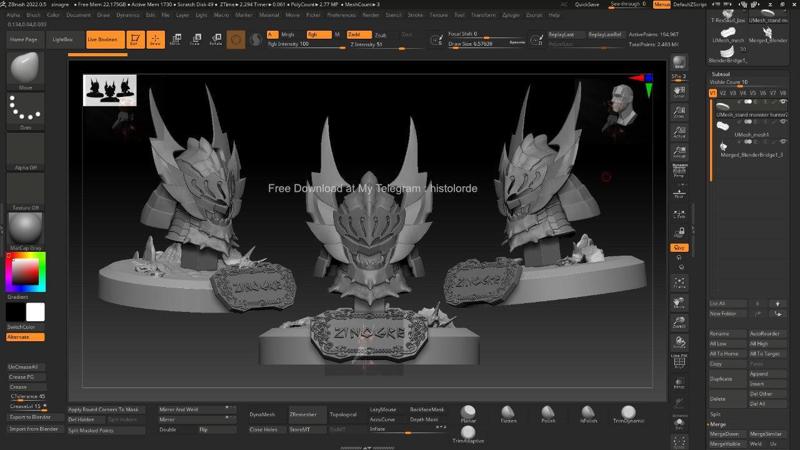Screen dimensions: 800x450
Task: Click the Edit mode icon
Action: (134, 40)
